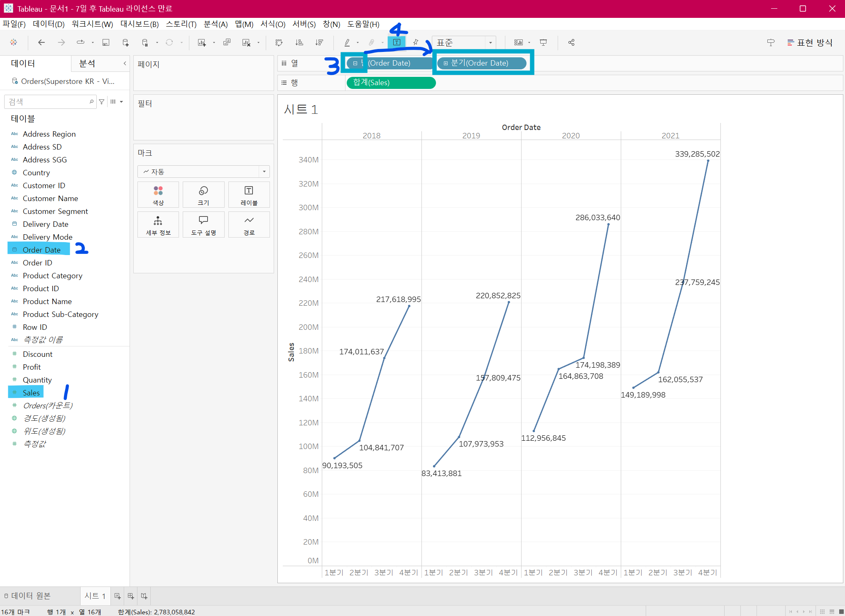Image resolution: width=845 pixels, height=616 pixels.
Task: Collapse the data pane with chevron
Action: (x=125, y=64)
